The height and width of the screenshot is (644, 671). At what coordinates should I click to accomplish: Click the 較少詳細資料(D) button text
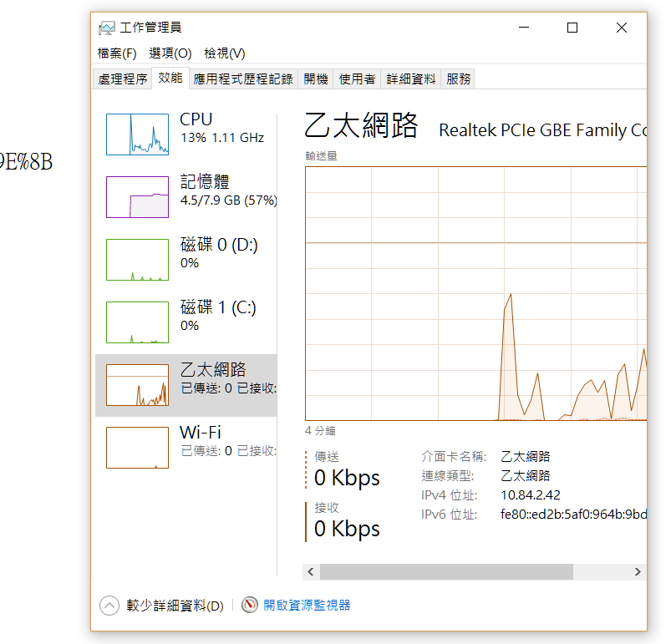coord(175,606)
